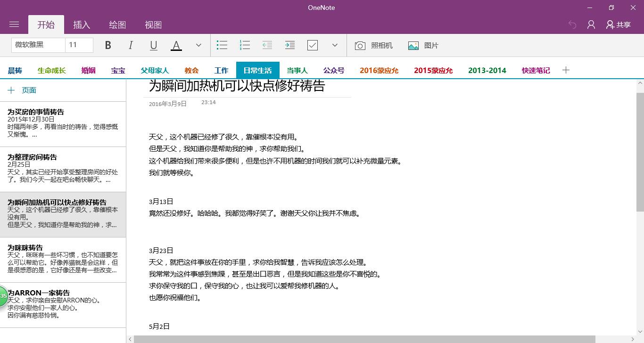Open page 为买房的事情祷告

[63, 124]
